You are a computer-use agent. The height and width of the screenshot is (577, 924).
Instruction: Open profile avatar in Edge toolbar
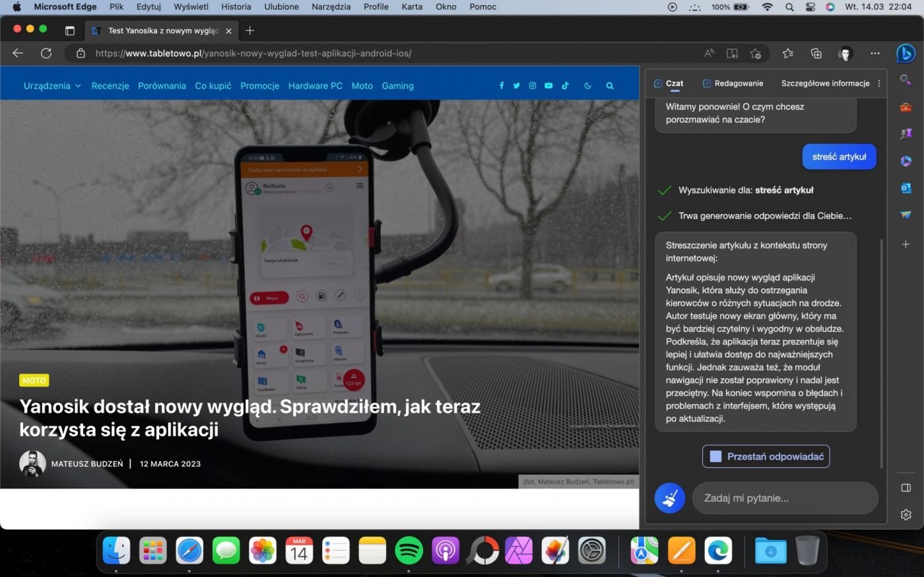845,53
